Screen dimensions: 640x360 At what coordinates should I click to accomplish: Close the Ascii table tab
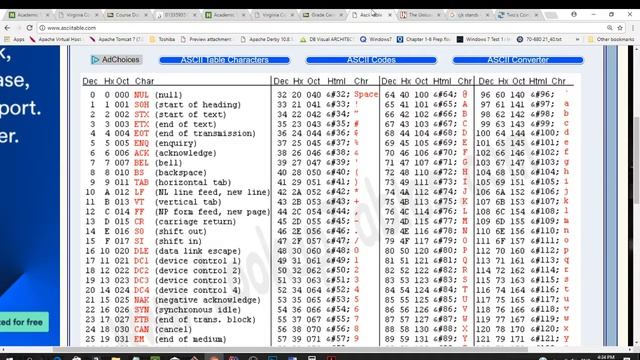click(x=390, y=15)
